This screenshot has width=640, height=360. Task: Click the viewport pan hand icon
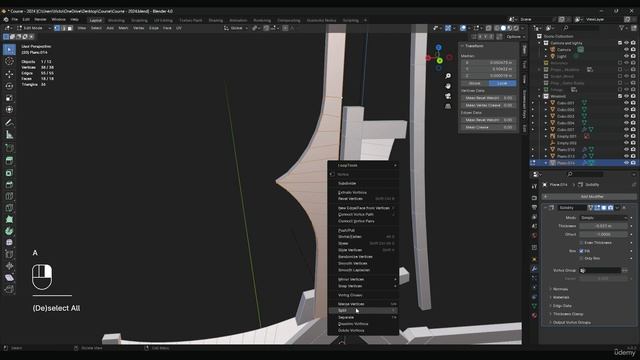click(448, 86)
